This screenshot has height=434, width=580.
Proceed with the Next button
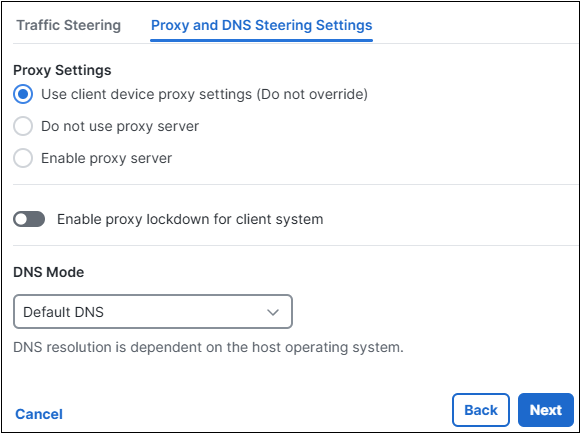coord(546,410)
